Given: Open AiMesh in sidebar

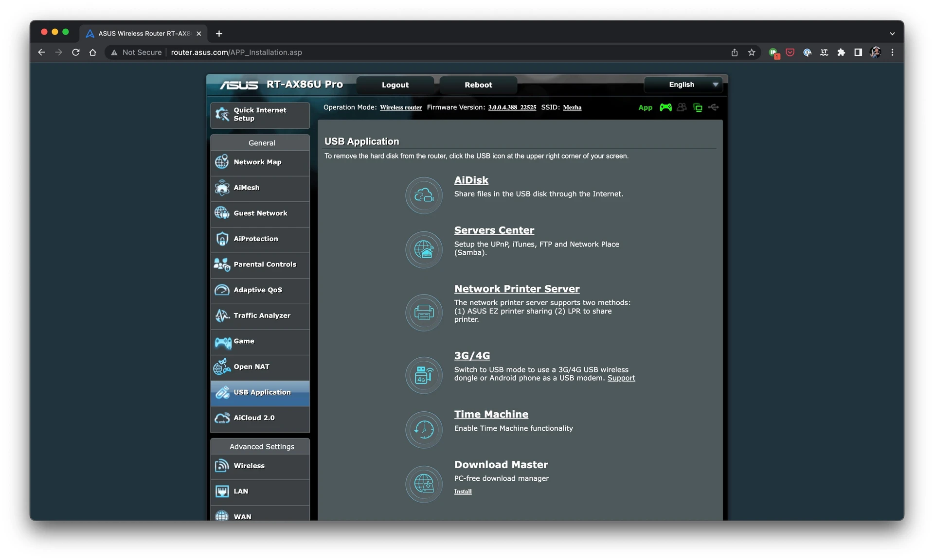Looking at the screenshot, I should pos(260,188).
